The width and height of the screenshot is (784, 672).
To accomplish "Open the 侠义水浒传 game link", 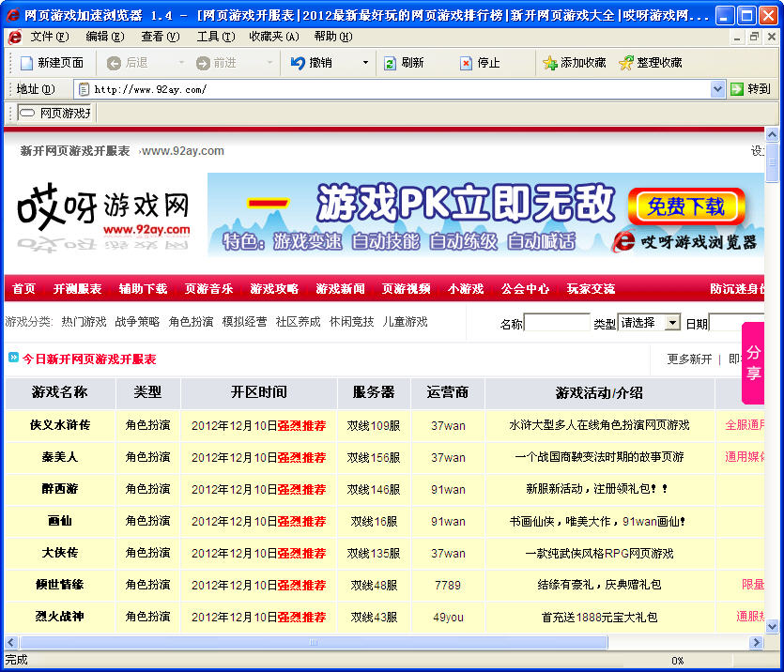I will (60, 425).
